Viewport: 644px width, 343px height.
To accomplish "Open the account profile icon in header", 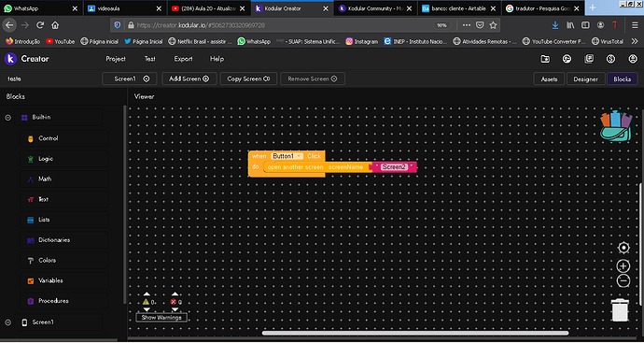I will pos(633,59).
